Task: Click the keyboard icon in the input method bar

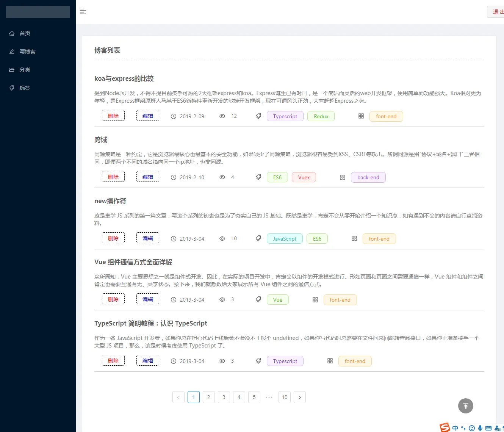Action: click(488, 428)
